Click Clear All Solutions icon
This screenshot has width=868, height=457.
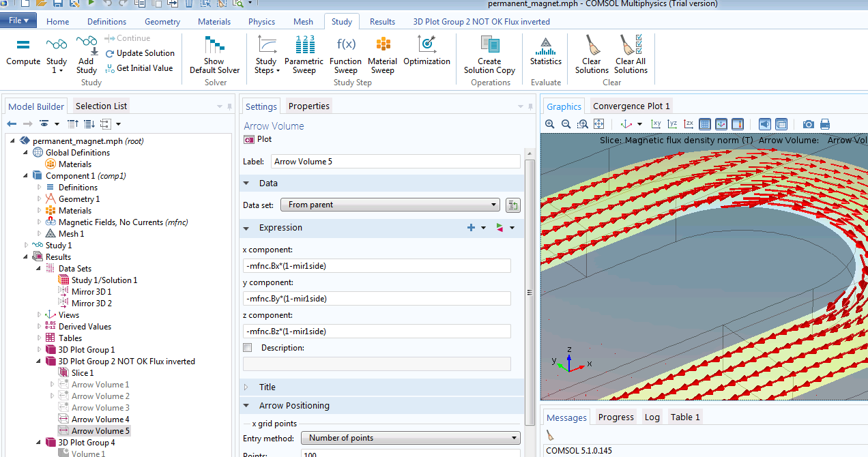(631, 53)
